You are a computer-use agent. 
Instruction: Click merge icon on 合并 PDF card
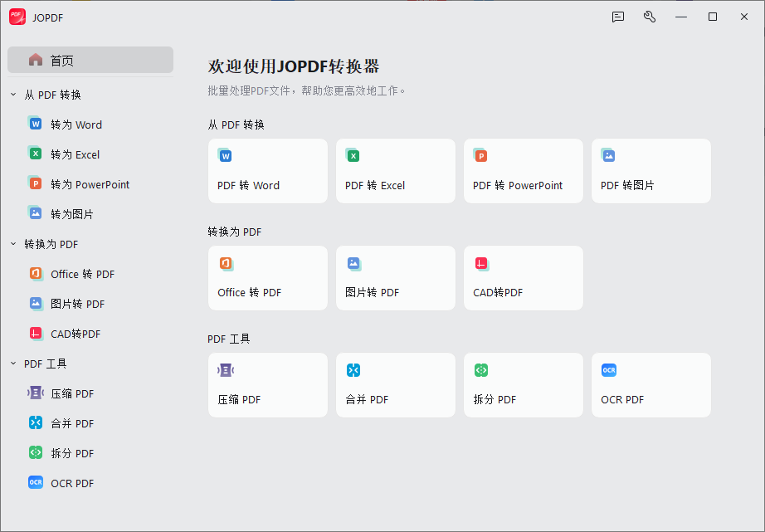point(353,370)
